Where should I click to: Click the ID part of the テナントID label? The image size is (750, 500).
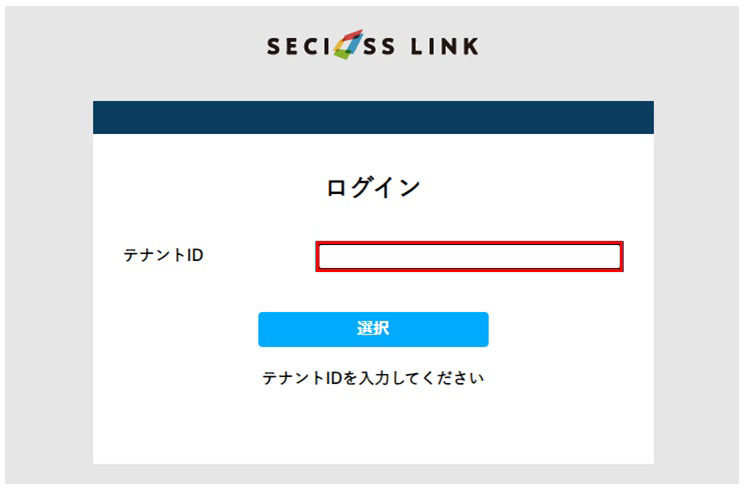(195, 255)
